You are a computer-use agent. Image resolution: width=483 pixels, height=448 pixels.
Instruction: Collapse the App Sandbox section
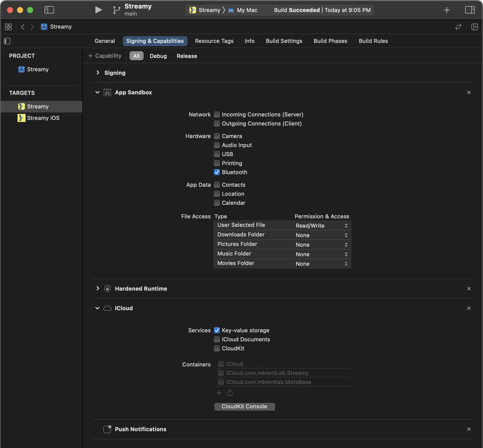click(x=97, y=92)
